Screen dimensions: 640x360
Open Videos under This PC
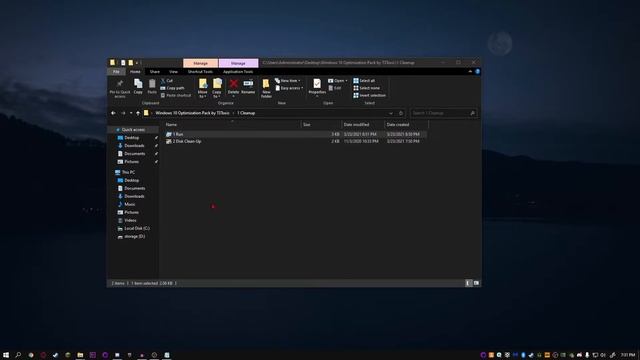[130, 220]
